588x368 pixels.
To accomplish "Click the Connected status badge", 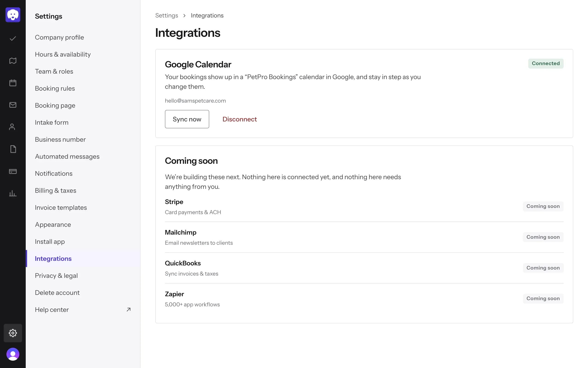I will coord(546,63).
